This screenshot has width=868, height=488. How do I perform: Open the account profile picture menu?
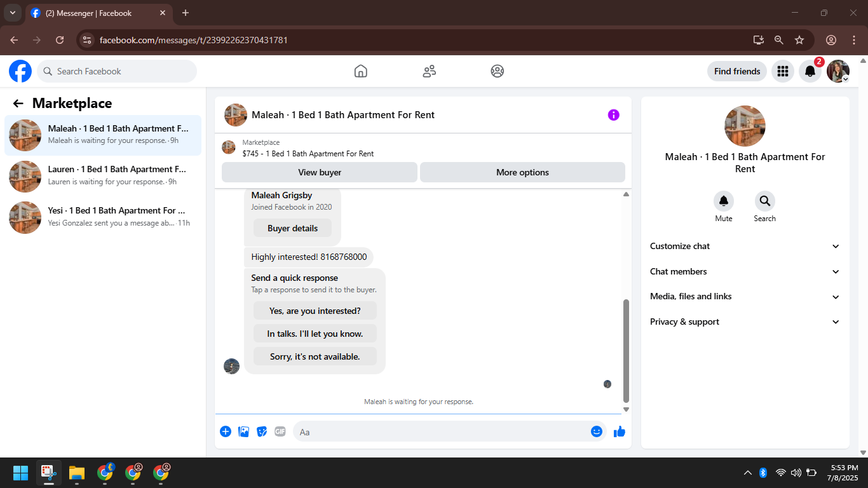(837, 71)
